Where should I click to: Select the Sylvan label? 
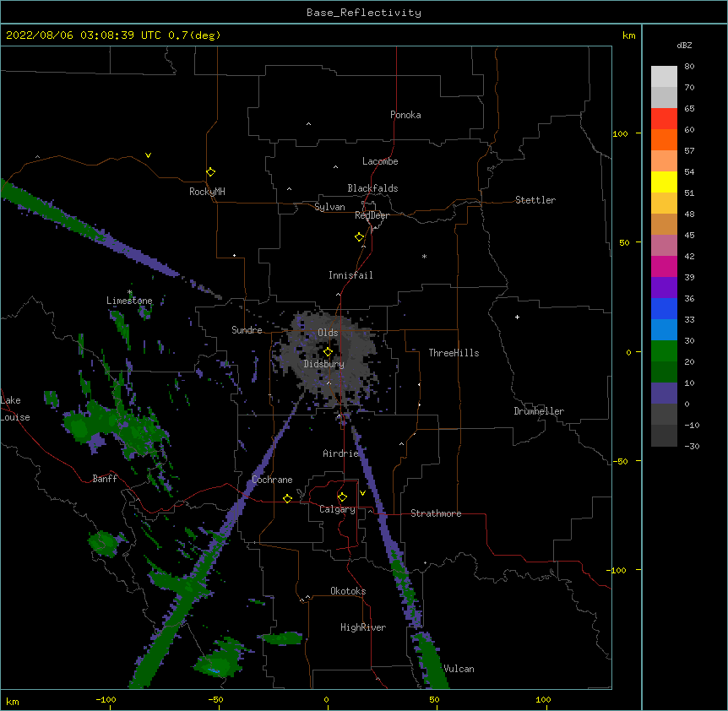(329, 207)
